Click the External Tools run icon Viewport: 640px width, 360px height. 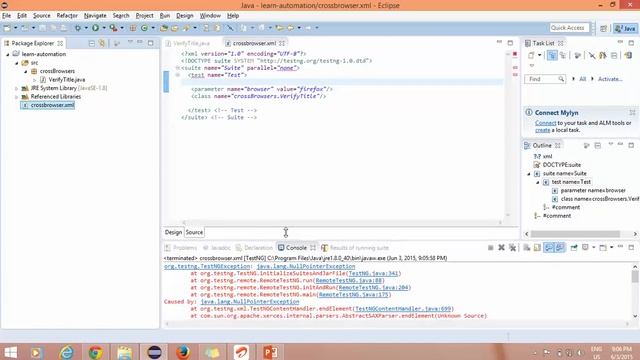pos(113,28)
